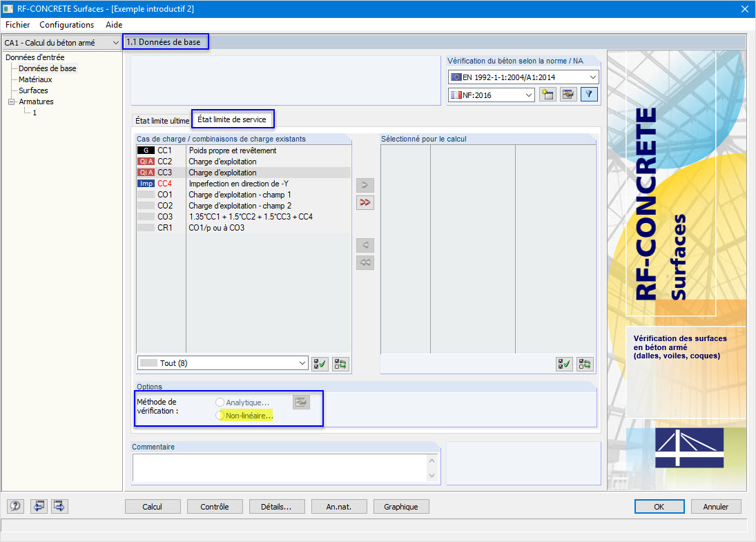Click the Commentaire scrollbar up arrow
The width and height of the screenshot is (756, 542).
click(432, 461)
